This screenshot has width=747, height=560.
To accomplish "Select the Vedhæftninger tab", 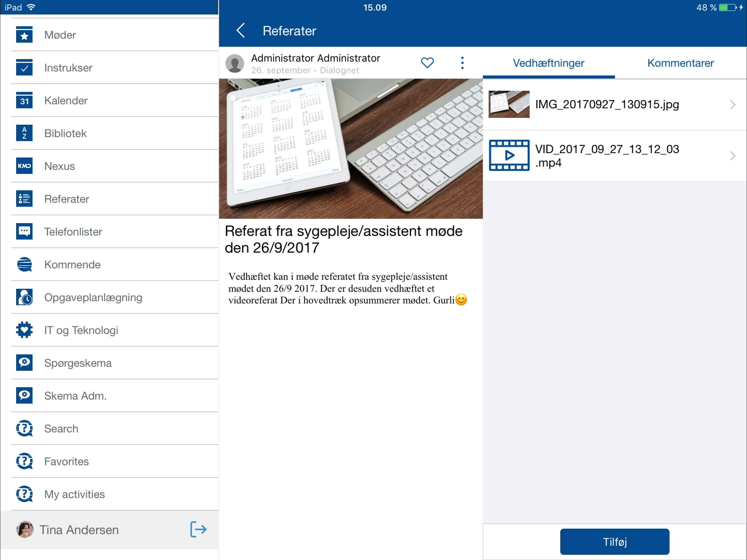I will [x=548, y=63].
